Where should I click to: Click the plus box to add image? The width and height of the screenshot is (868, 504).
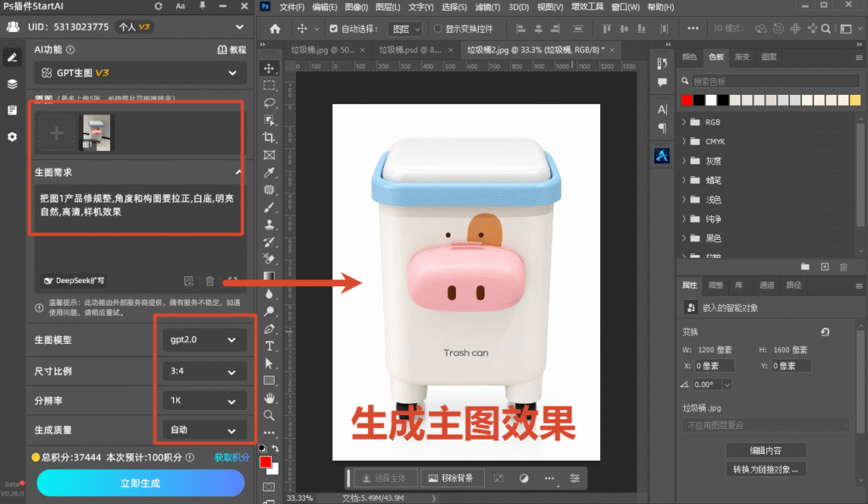tap(56, 133)
